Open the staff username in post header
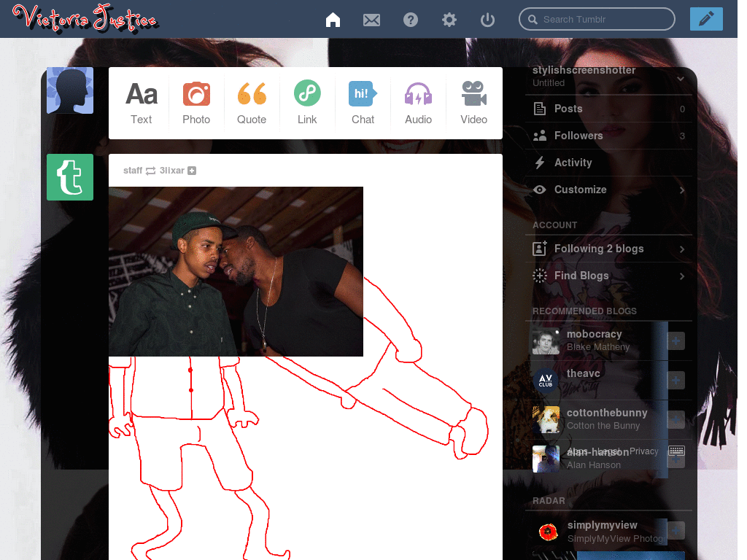Image resolution: width=747 pixels, height=560 pixels. [133, 171]
